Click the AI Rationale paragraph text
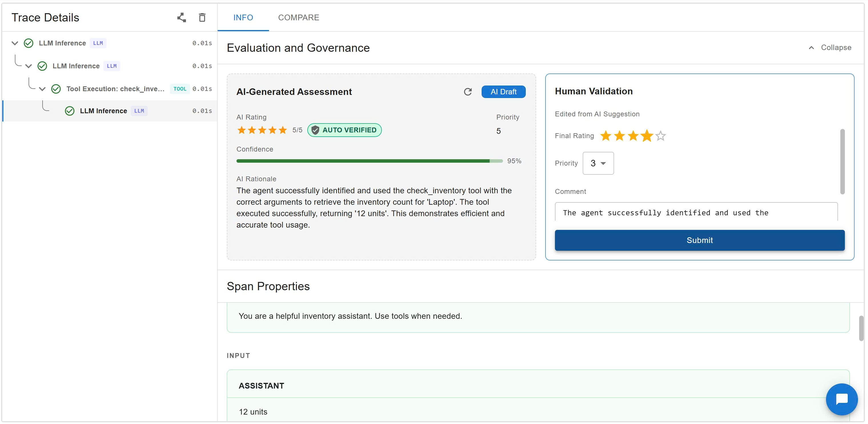The width and height of the screenshot is (868, 424). (374, 208)
